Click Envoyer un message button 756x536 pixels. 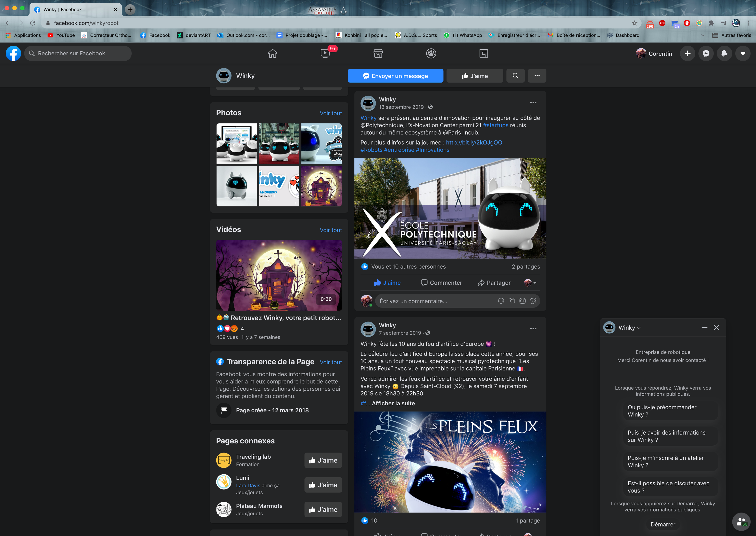click(395, 76)
